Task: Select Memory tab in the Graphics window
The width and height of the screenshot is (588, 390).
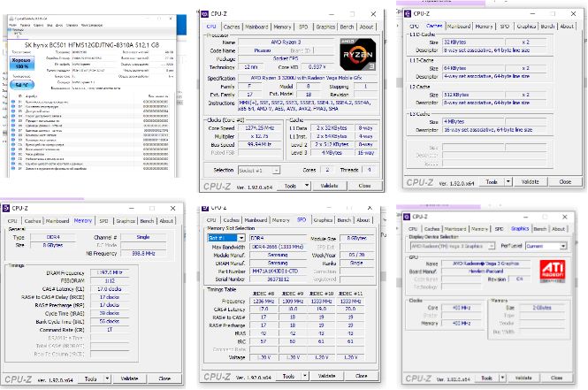Action: point(479,229)
